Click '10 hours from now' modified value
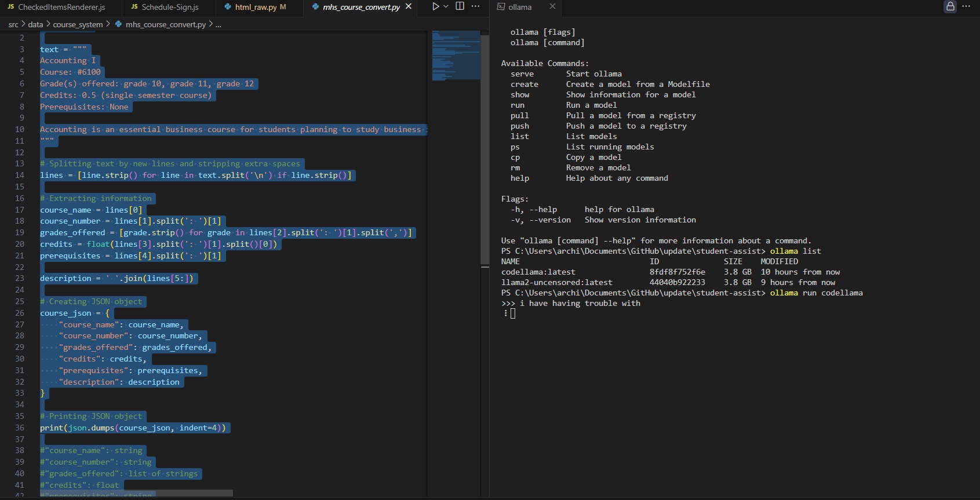 (800, 272)
